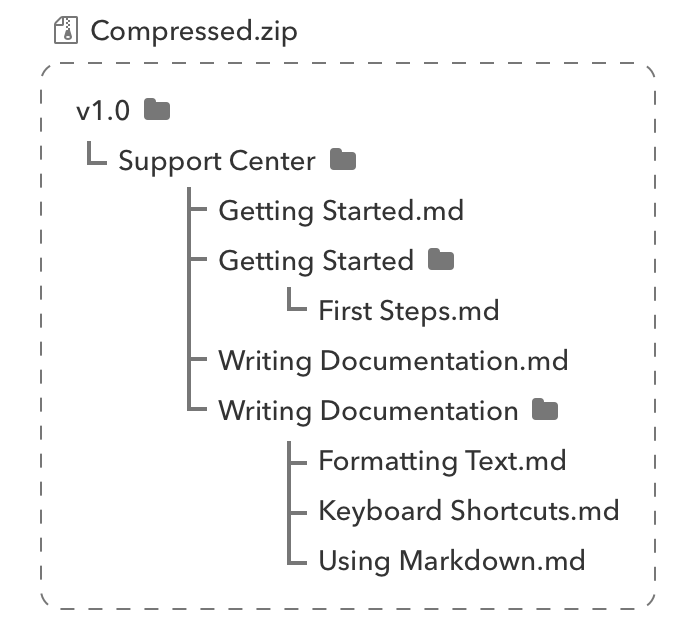Select the v1.0 folder label
The image size is (694, 636).
(x=103, y=111)
